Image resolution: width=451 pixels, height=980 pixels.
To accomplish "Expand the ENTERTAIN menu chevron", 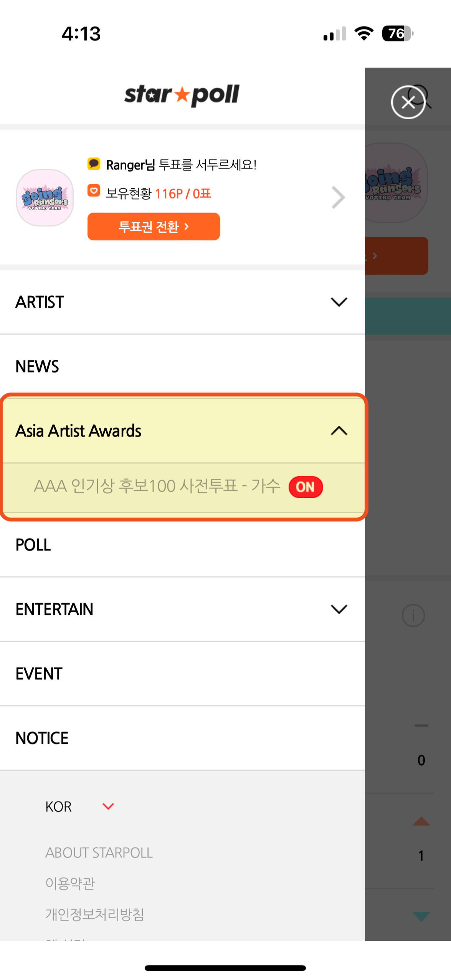I will point(339,609).
